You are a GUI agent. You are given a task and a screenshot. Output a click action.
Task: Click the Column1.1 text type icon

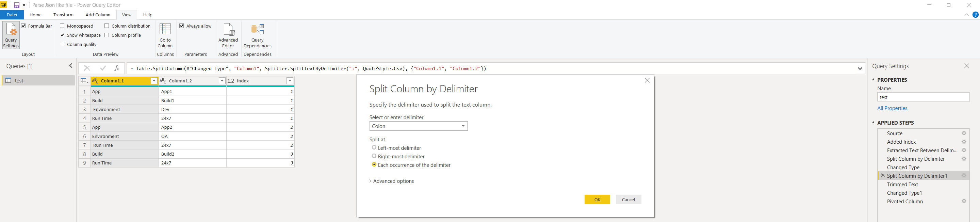tap(96, 81)
